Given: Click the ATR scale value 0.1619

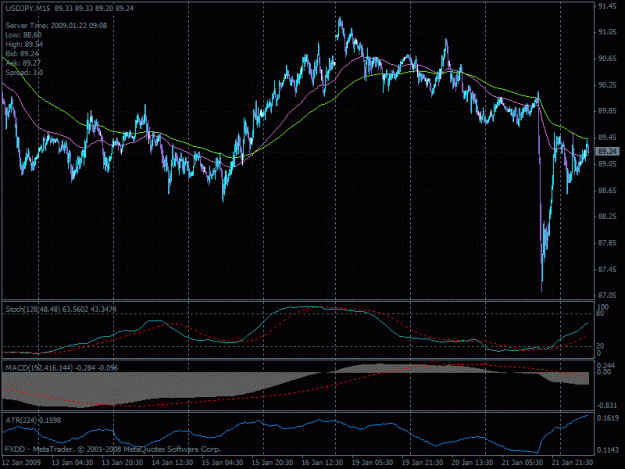Looking at the screenshot, I should [608, 418].
